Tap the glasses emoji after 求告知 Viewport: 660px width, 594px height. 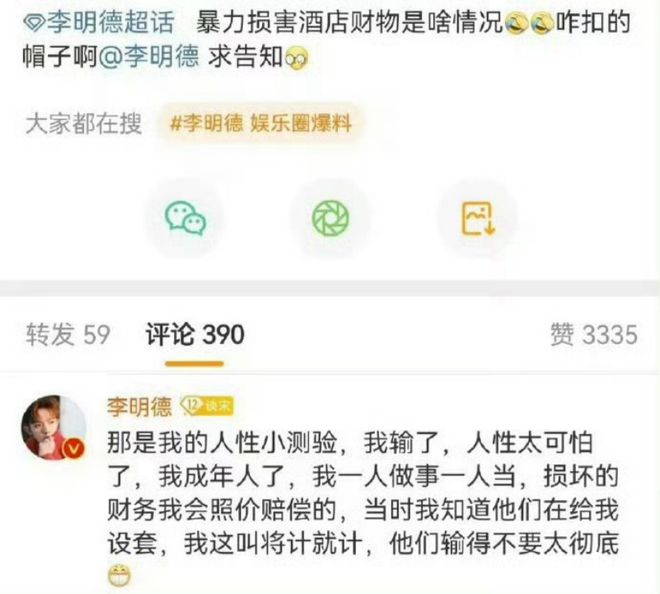click(297, 58)
